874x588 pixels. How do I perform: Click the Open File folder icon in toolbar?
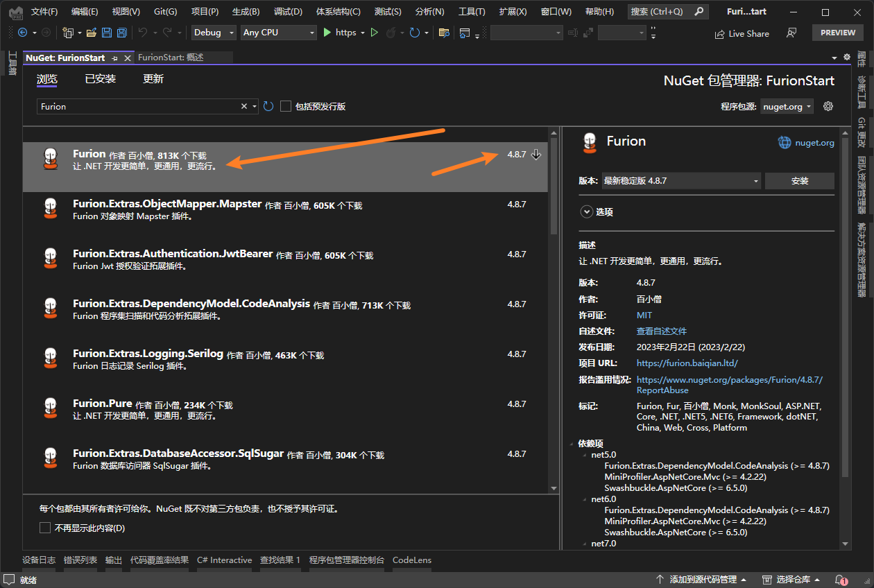point(92,33)
